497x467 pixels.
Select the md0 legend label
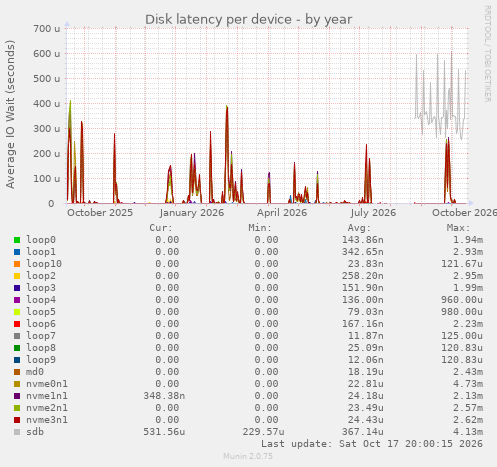pos(35,372)
